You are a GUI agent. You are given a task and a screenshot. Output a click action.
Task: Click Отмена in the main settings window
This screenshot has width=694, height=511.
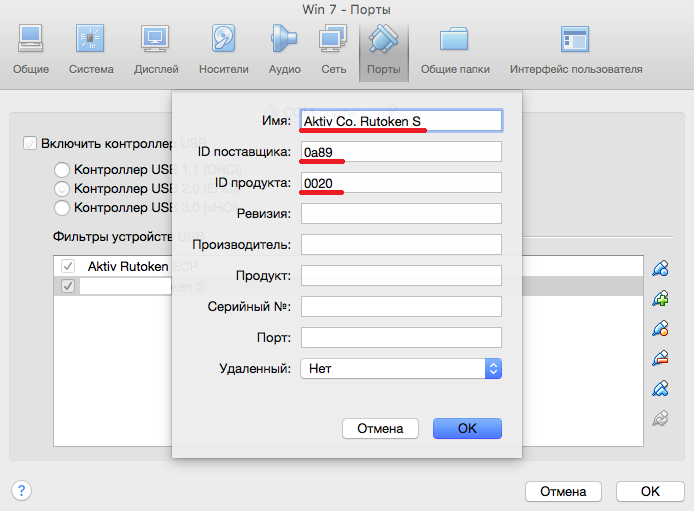(x=563, y=491)
